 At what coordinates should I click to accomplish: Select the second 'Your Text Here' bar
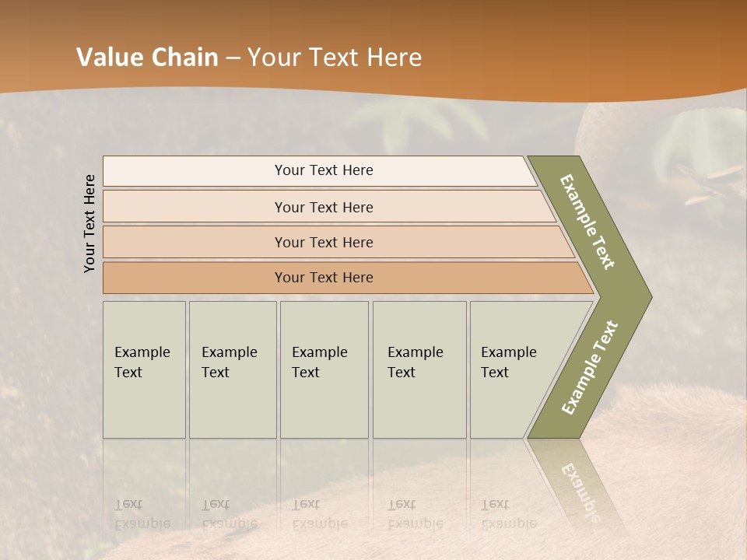click(x=329, y=207)
